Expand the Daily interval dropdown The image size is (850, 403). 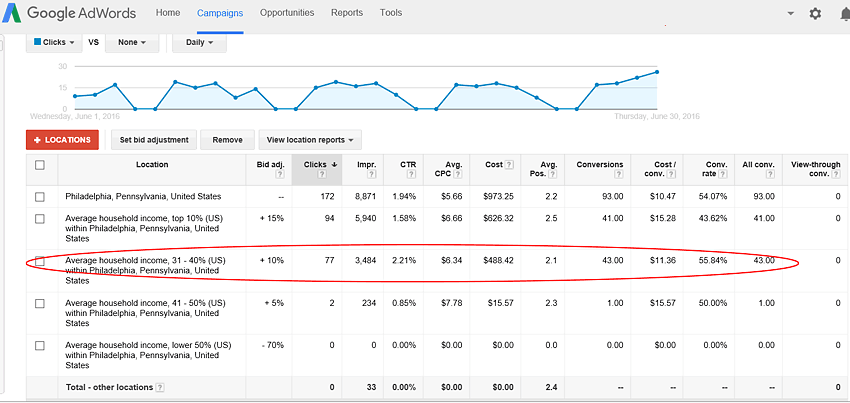point(199,43)
